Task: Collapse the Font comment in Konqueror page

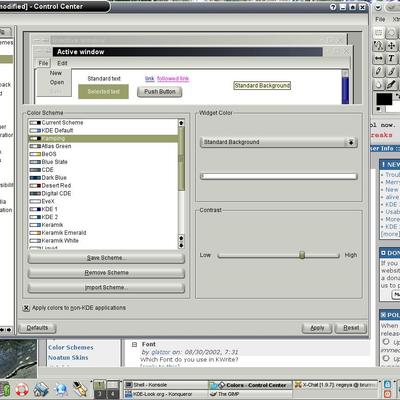Action: (134, 345)
